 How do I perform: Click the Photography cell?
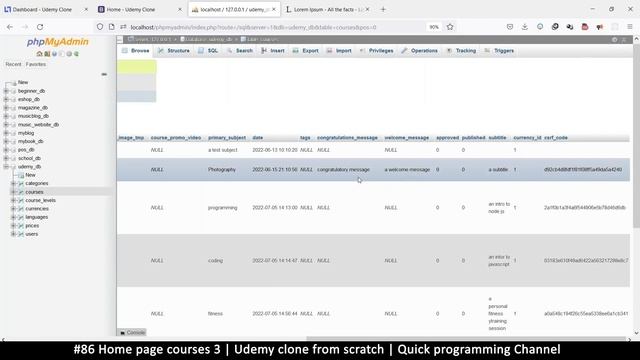click(x=222, y=170)
